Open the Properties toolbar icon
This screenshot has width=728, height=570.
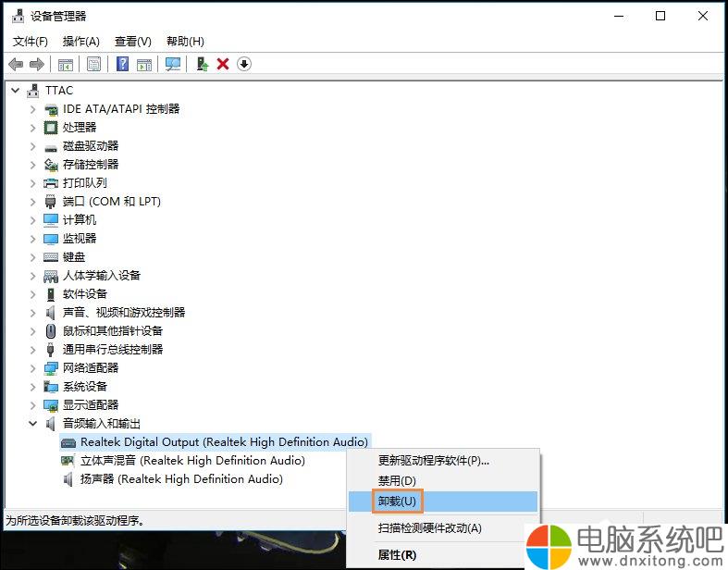point(93,64)
